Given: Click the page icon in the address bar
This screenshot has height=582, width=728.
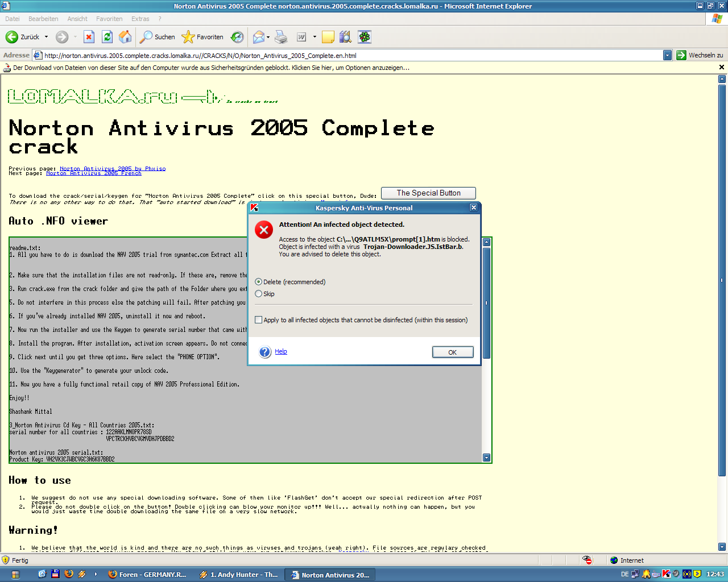Looking at the screenshot, I should (38, 55).
